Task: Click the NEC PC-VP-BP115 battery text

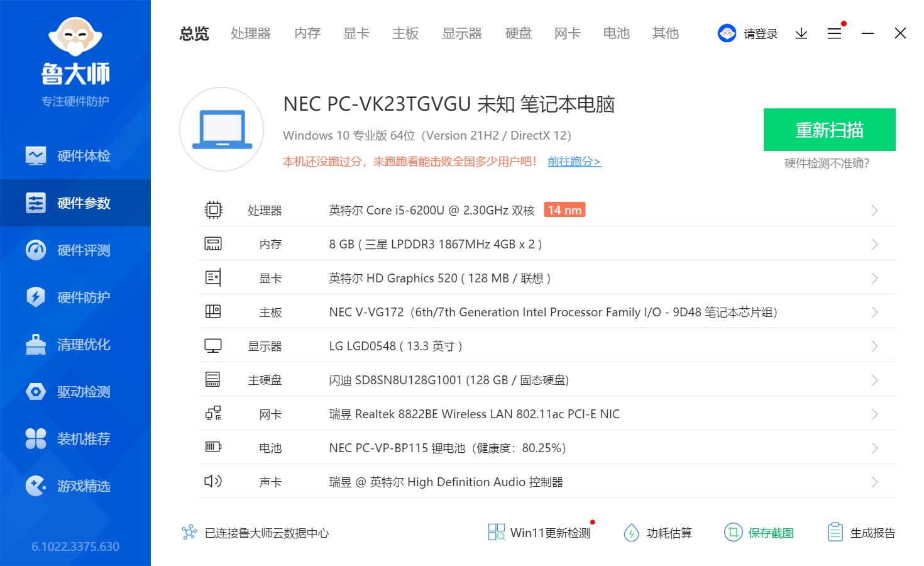Action: [448, 448]
